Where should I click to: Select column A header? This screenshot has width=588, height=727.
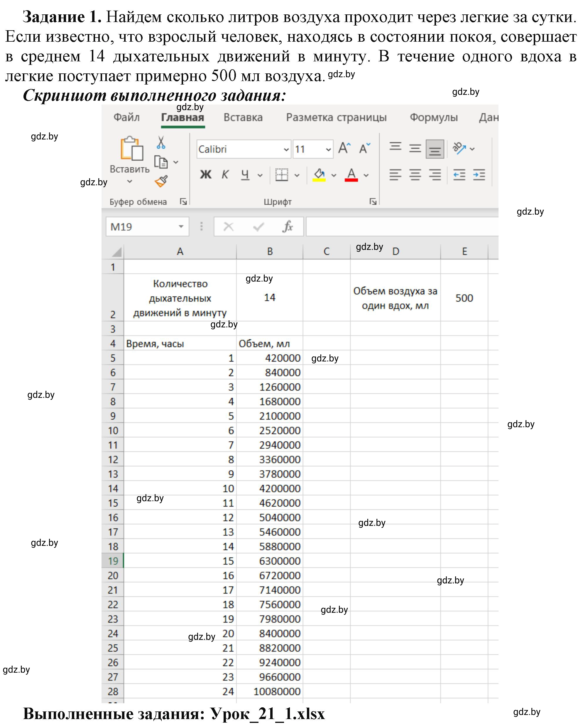click(180, 251)
